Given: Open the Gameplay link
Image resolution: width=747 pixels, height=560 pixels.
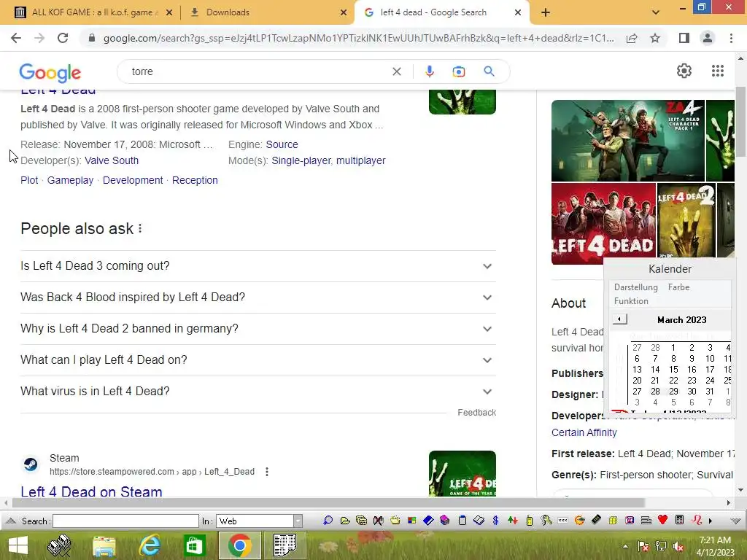Looking at the screenshot, I should point(70,180).
